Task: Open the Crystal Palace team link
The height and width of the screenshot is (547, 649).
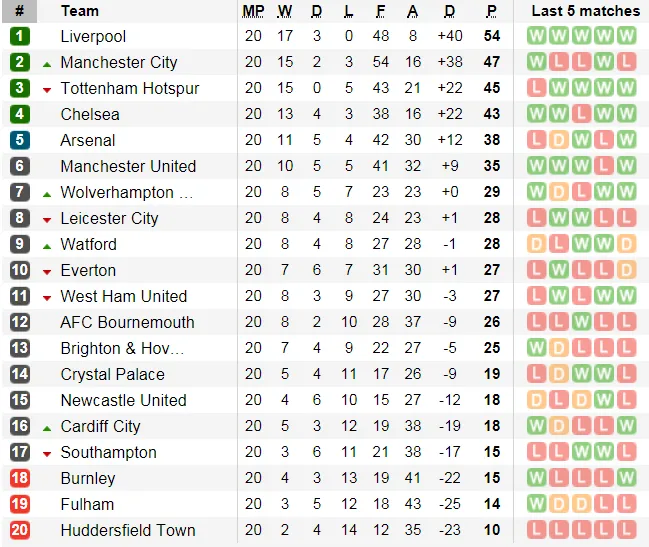Action: [112, 374]
